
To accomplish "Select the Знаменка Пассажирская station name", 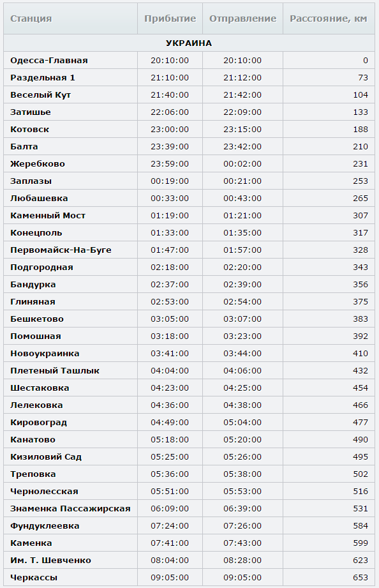I will click(70, 509).
